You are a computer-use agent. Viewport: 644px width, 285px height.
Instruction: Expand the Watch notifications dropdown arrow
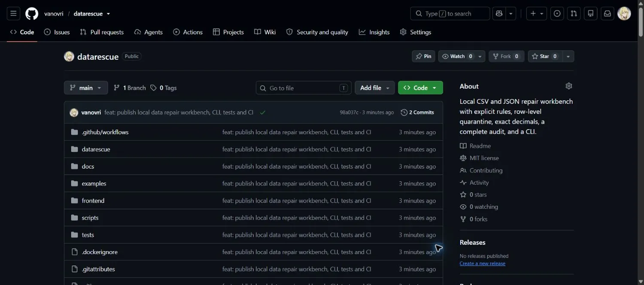point(480,56)
